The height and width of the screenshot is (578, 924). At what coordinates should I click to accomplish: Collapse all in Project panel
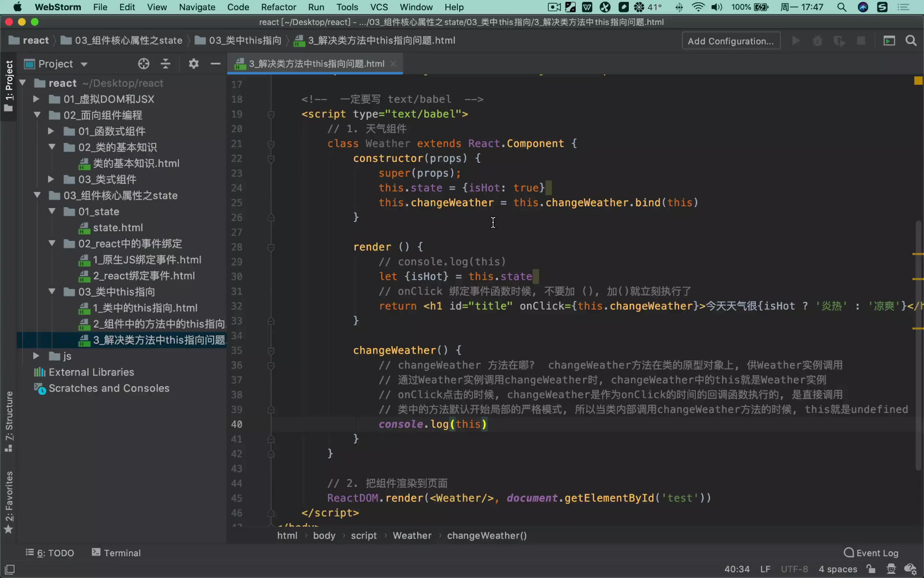coord(165,64)
